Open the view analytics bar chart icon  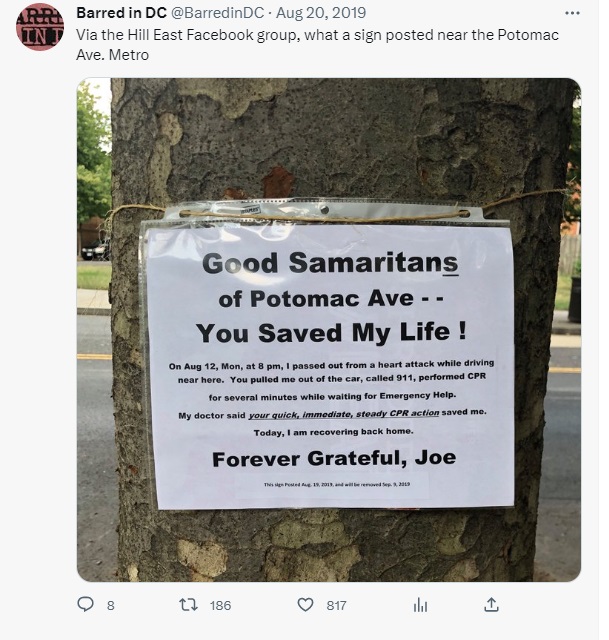coord(421,604)
